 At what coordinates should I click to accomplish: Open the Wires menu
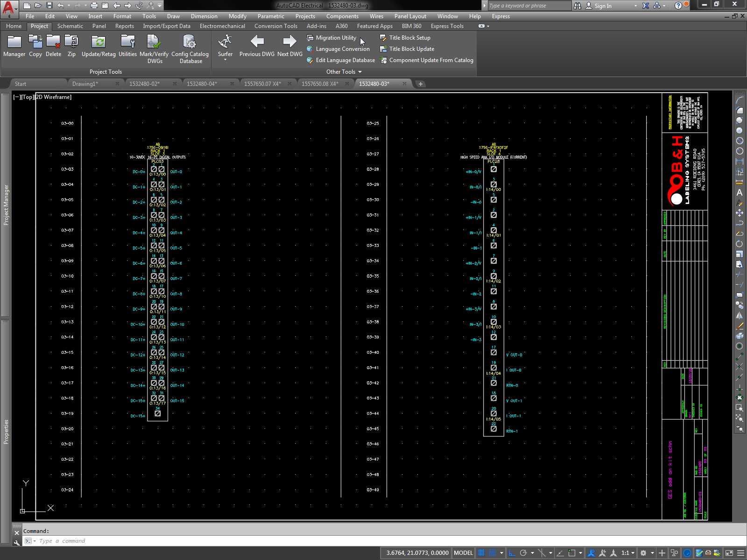pos(376,16)
